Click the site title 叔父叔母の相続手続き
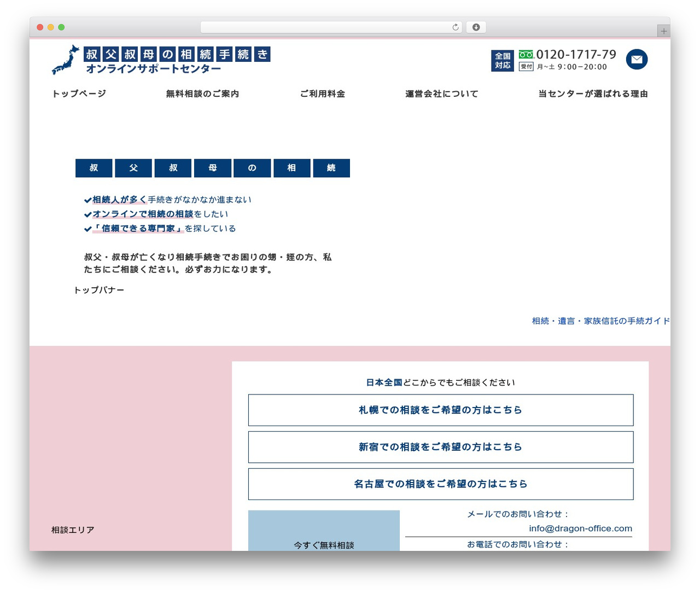Image resolution: width=700 pixels, height=593 pixels. click(x=177, y=54)
